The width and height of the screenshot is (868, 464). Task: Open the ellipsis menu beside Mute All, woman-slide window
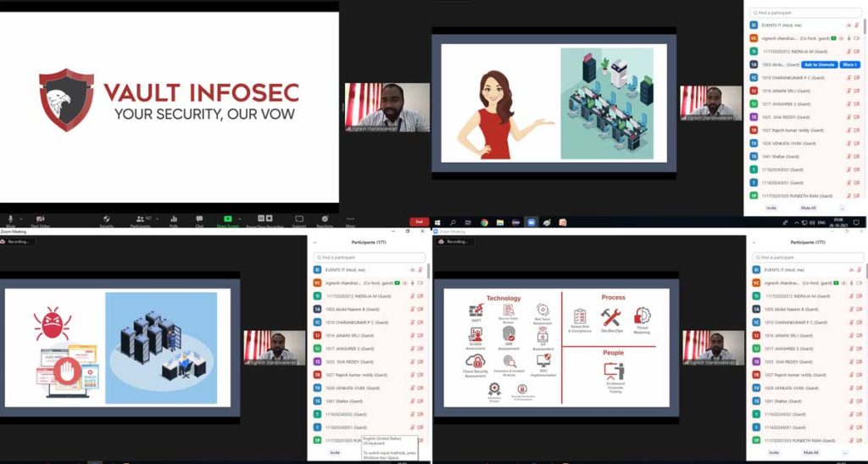click(x=843, y=208)
